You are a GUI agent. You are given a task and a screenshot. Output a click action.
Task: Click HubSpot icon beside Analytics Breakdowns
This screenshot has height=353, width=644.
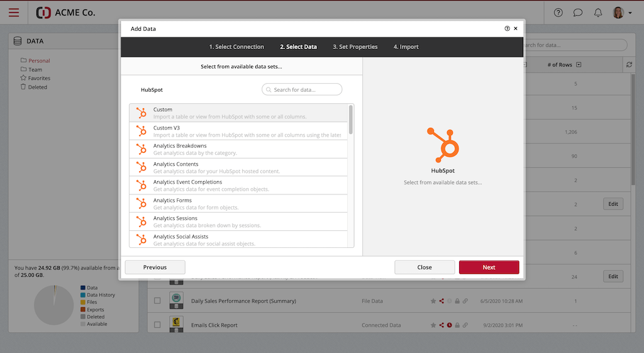tap(142, 149)
